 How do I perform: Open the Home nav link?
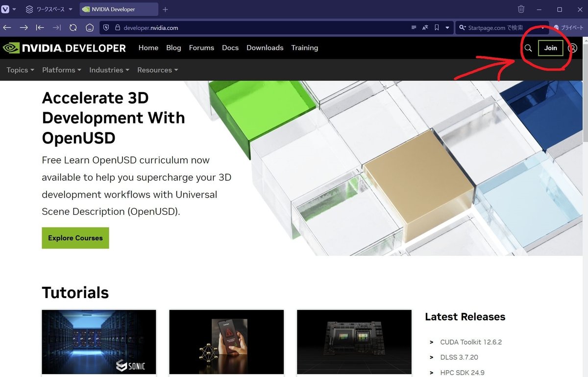[148, 48]
